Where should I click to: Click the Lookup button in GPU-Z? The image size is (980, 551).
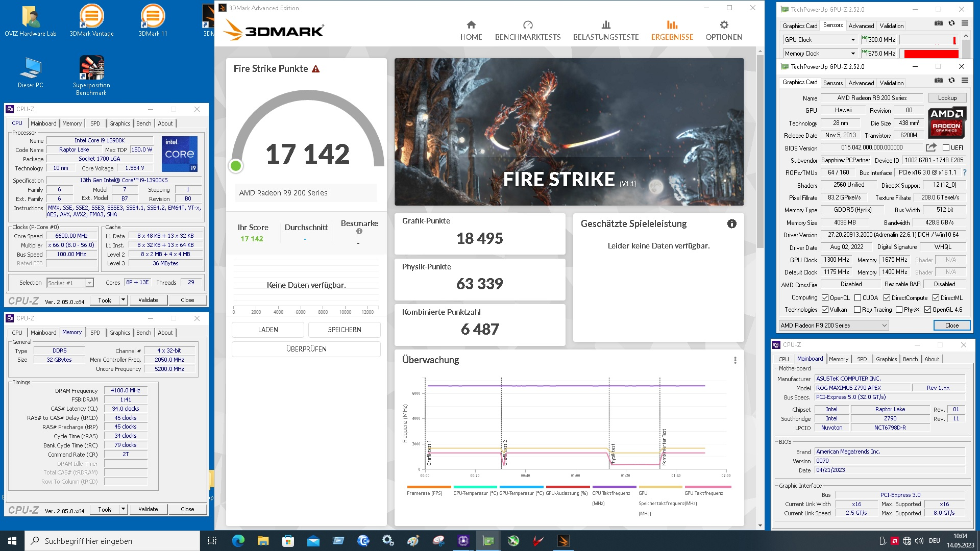pos(947,98)
